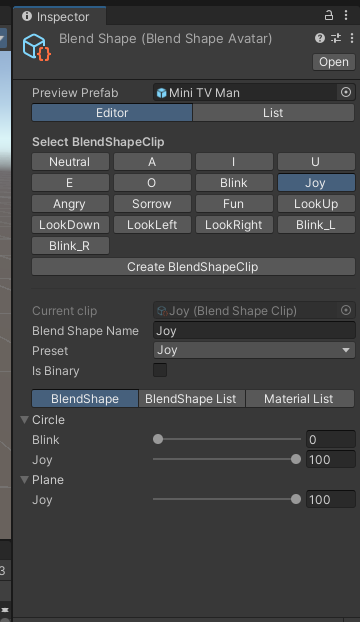
Task: Choose the LookUp clip button
Action: 316,204
